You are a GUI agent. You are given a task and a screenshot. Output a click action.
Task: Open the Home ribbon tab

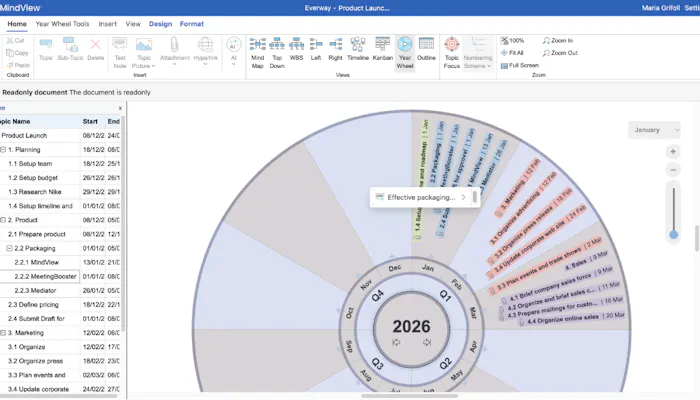17,24
